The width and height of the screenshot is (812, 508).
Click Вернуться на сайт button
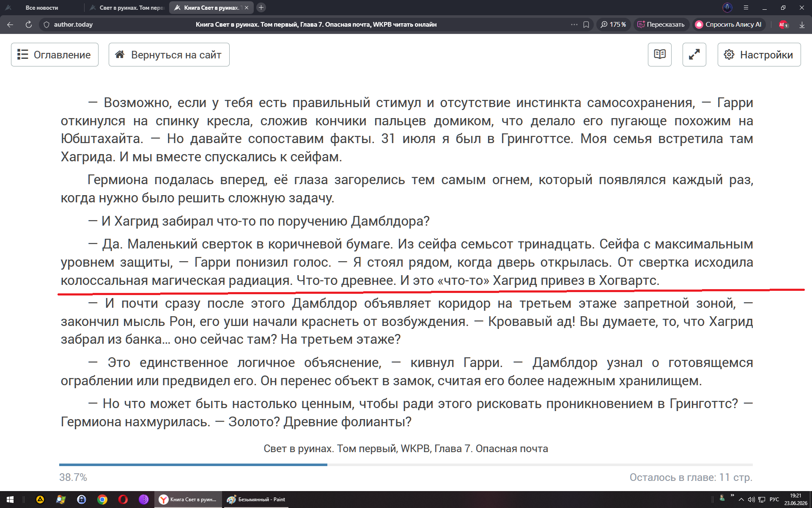169,55
